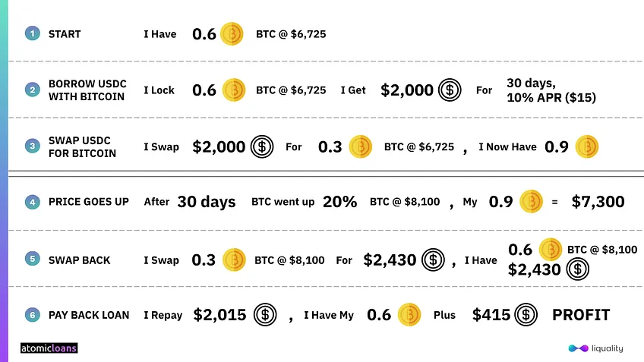Click the 20% price increase figure

click(339, 202)
